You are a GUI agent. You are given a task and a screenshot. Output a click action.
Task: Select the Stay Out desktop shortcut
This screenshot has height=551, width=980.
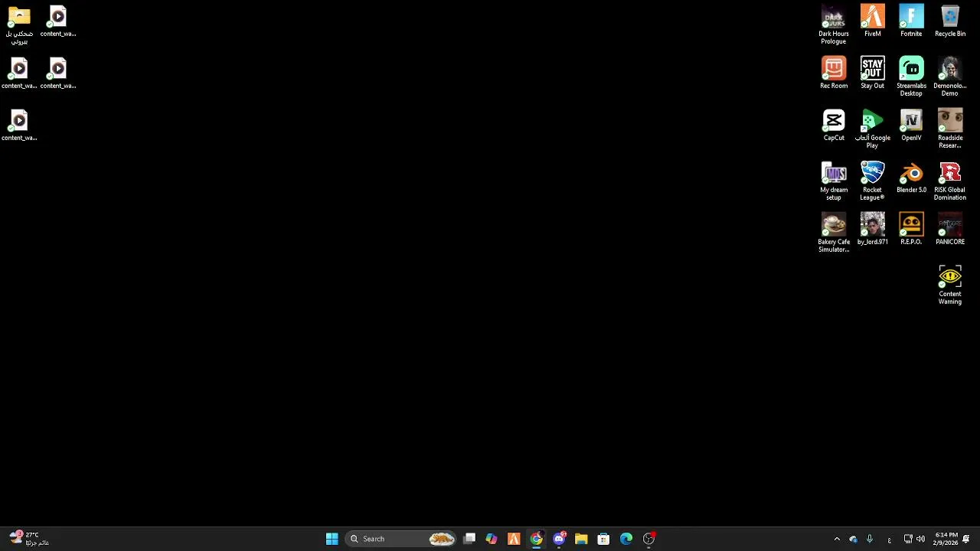872,73
